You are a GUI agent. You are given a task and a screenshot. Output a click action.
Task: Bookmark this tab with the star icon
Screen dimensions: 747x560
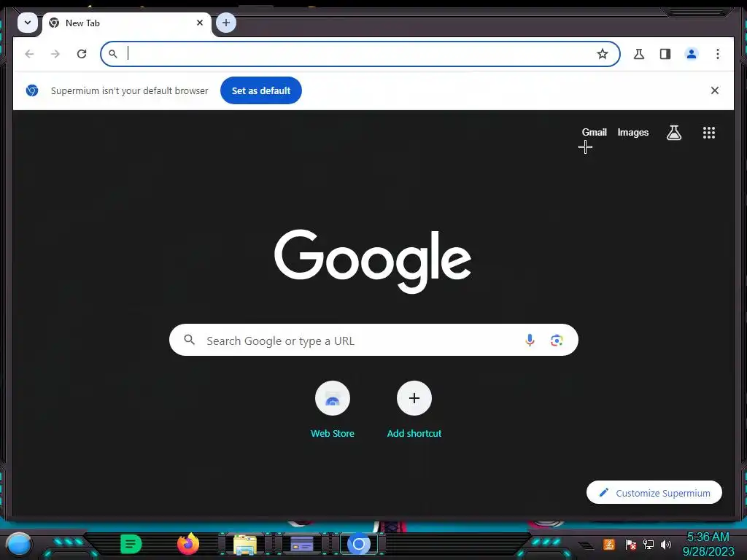pos(602,54)
